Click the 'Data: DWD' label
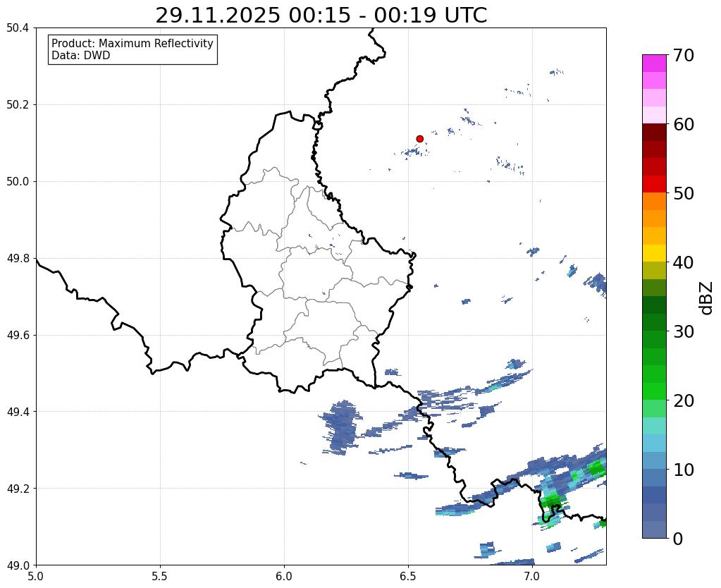 pos(81,56)
